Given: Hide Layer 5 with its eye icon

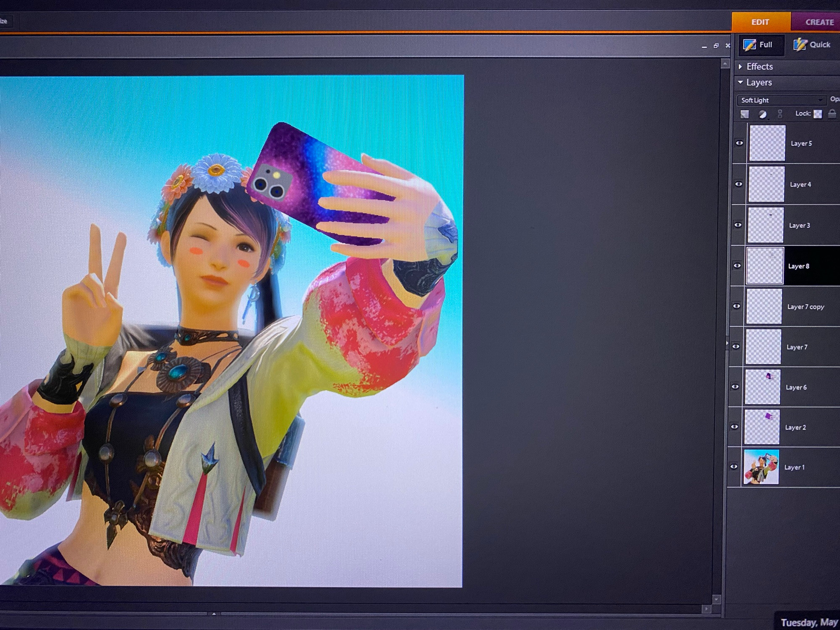Looking at the screenshot, I should tap(740, 143).
